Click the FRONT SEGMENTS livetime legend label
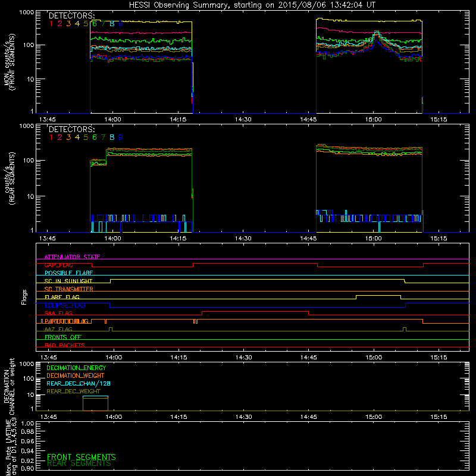This screenshot has height=476, width=476. [x=82, y=457]
